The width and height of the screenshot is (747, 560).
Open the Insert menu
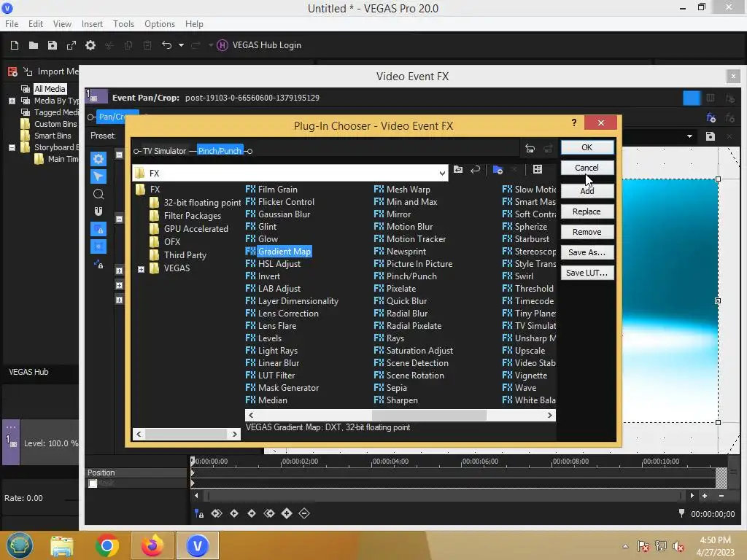click(x=92, y=24)
